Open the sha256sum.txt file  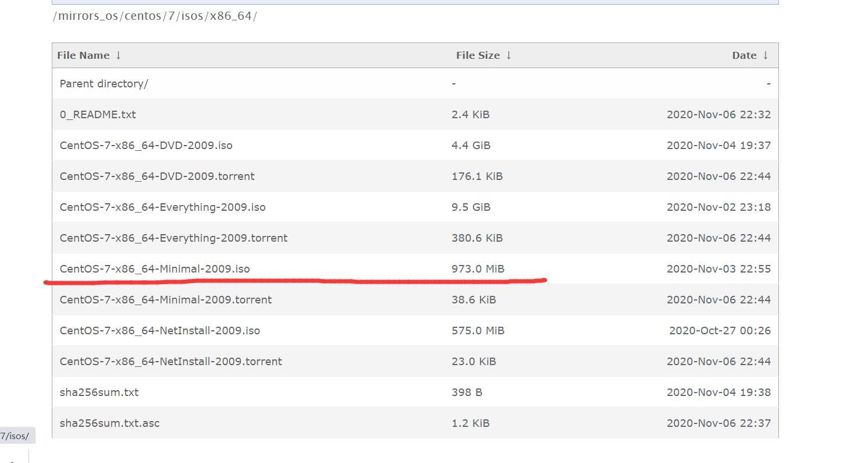(x=99, y=393)
